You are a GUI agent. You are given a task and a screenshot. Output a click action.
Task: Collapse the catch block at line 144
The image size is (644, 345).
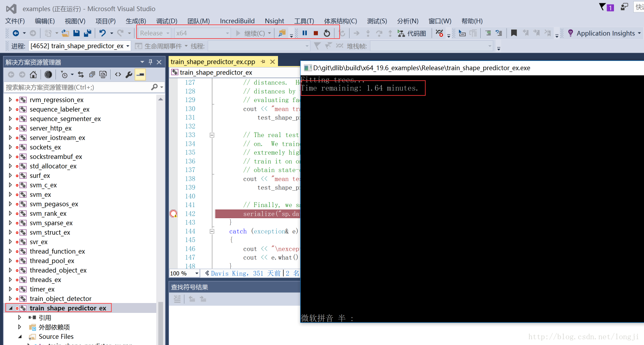[x=212, y=231]
